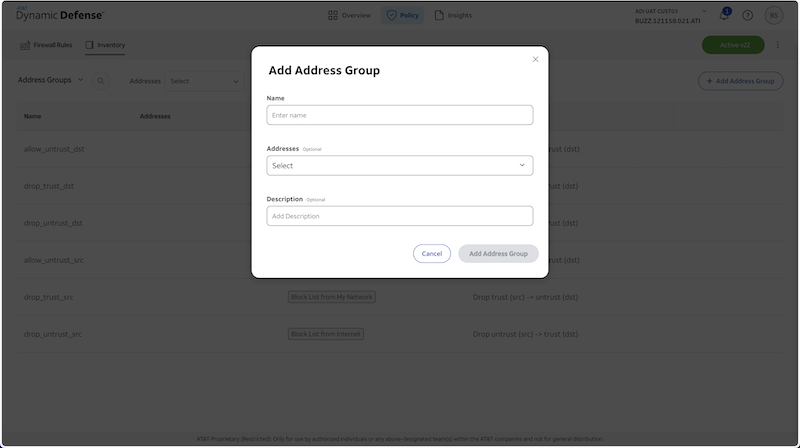This screenshot has height=448, width=800.
Task: Switch to Firewall Rules tab
Action: 46,45
